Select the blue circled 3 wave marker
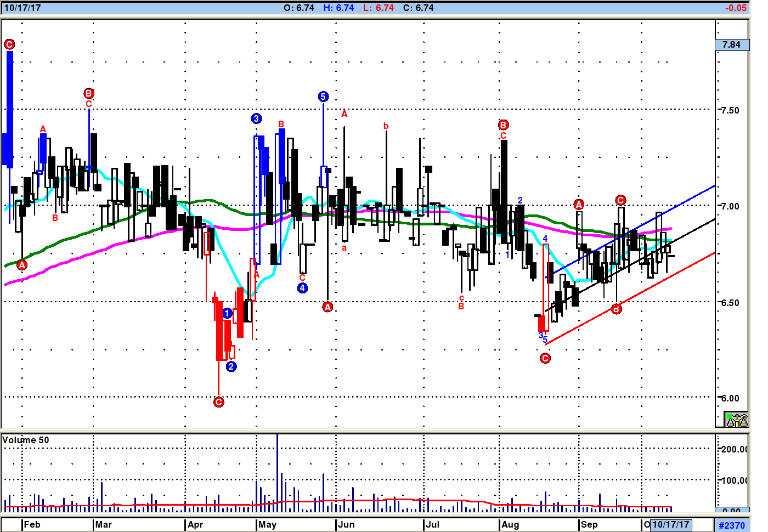 pyautogui.click(x=256, y=118)
